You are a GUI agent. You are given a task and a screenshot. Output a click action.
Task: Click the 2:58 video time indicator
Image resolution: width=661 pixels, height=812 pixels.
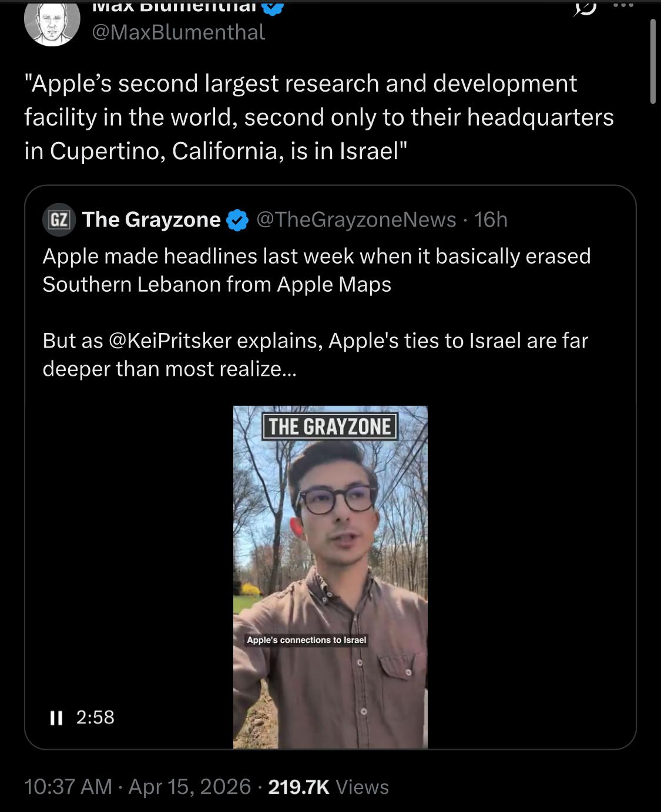pos(95,717)
